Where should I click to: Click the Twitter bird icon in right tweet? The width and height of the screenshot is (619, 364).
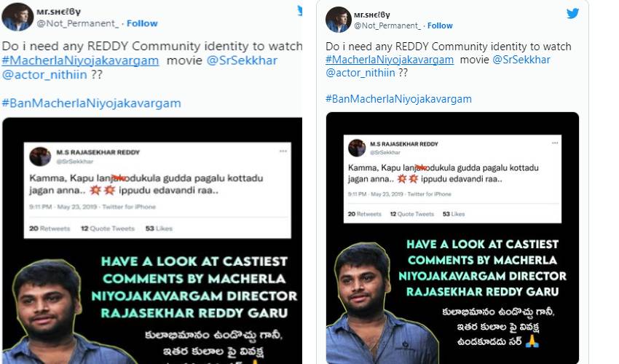[x=573, y=13]
